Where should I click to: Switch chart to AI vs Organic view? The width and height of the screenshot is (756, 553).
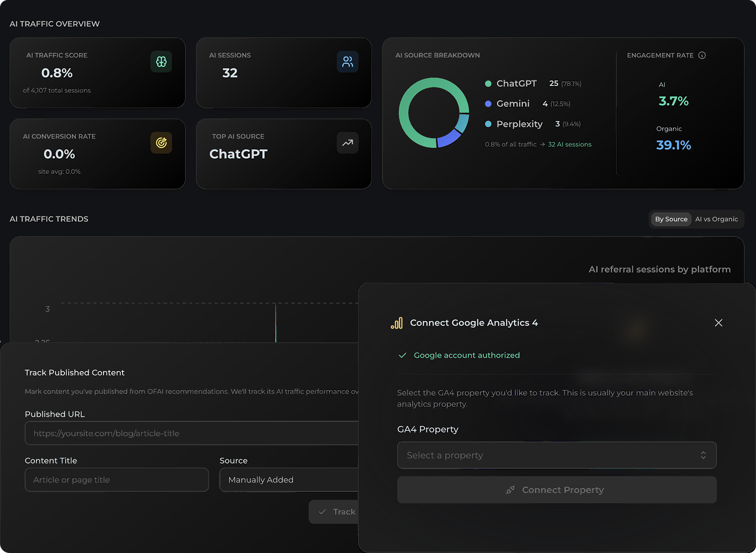[x=716, y=219]
